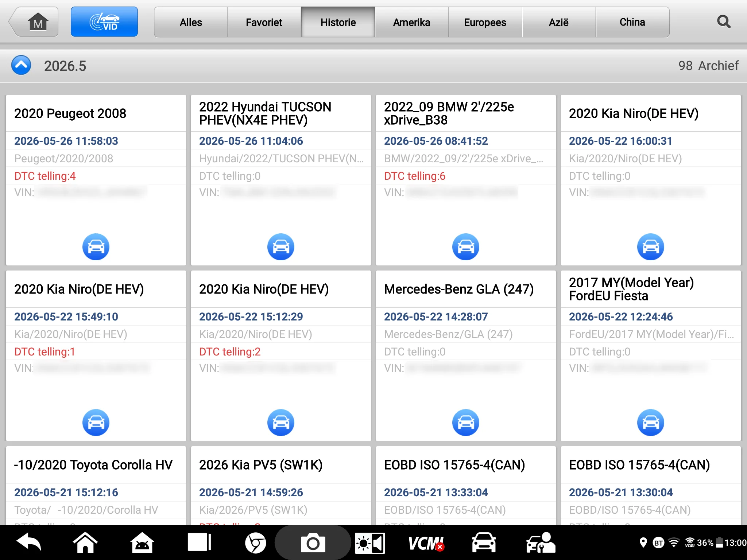Select timestamp 2026-05-22 14:28:07
Image resolution: width=747 pixels, height=560 pixels.
pyautogui.click(x=436, y=316)
